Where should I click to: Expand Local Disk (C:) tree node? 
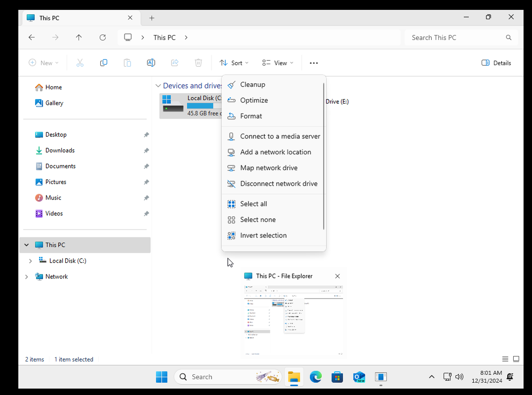point(30,261)
